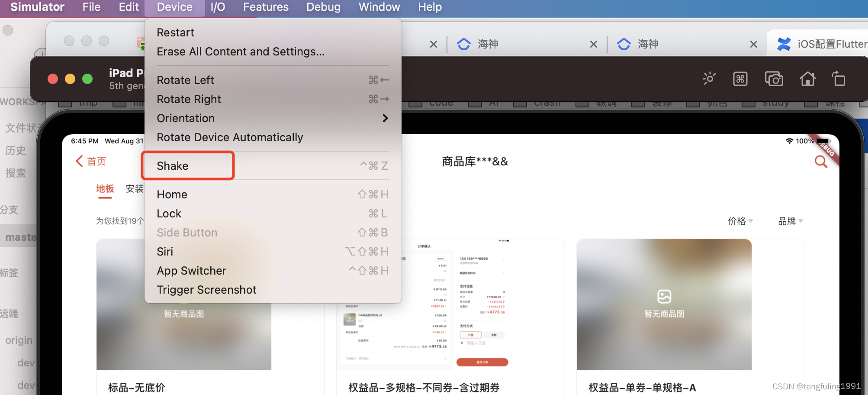The image size is (868, 395).
Task: Tap the 首页 back link
Action: point(96,162)
